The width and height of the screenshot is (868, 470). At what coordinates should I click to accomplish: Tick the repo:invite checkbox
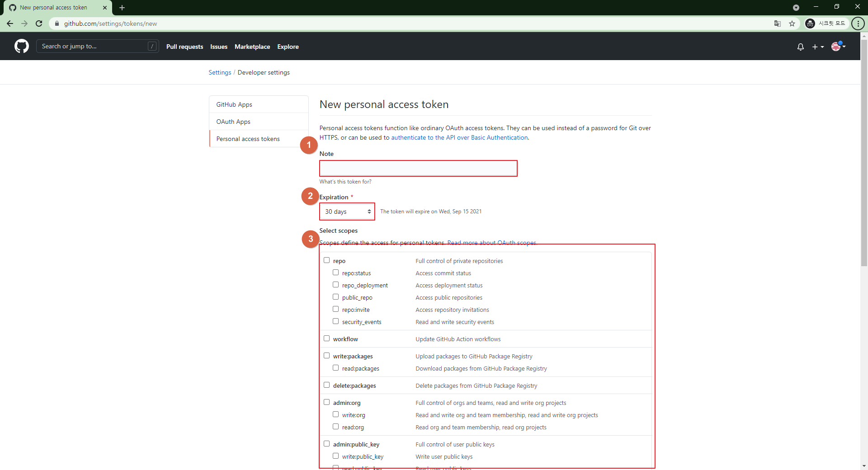pyautogui.click(x=336, y=309)
